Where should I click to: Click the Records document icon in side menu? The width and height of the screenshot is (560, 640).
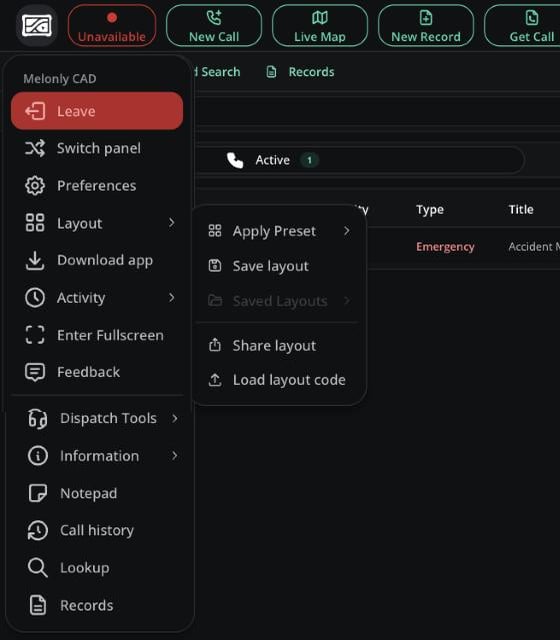(38, 605)
